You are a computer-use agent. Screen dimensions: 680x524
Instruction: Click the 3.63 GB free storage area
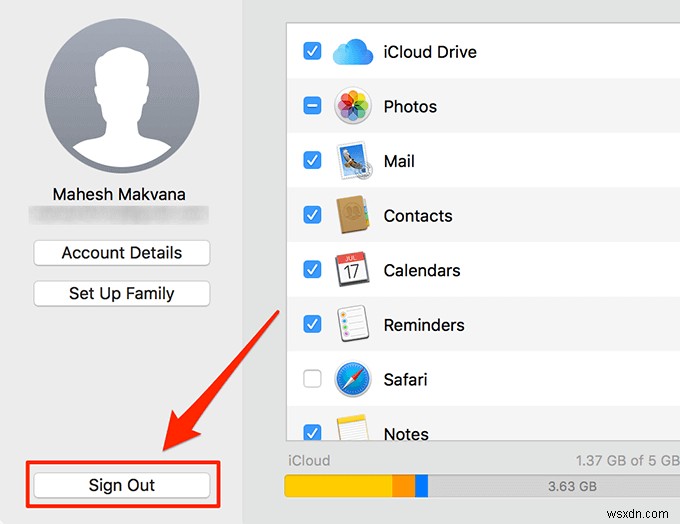coord(554,486)
